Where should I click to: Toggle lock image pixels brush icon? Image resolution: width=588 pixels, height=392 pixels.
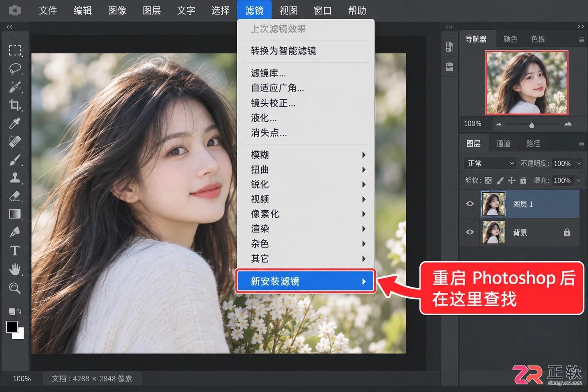point(500,180)
